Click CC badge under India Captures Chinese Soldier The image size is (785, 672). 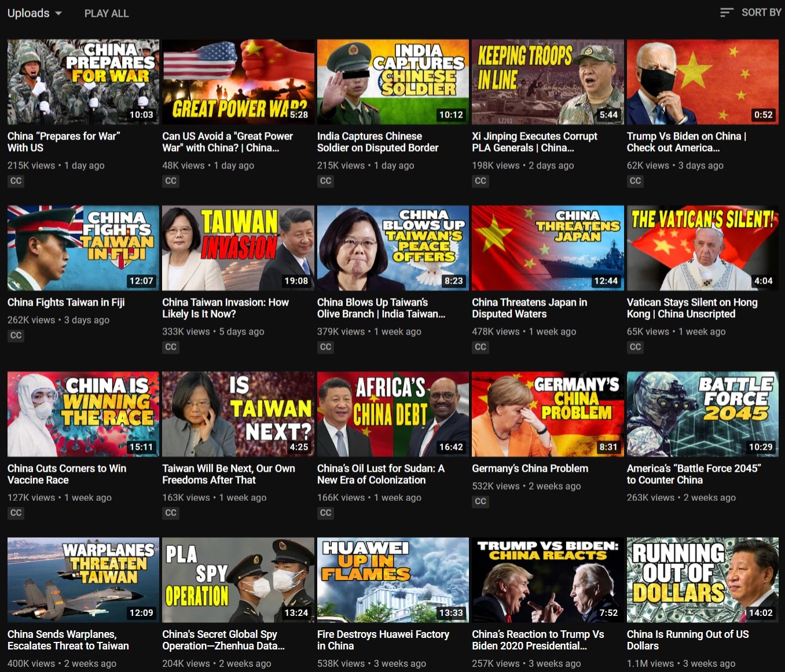click(326, 181)
